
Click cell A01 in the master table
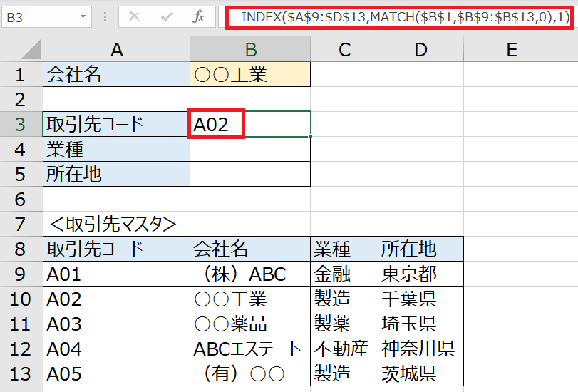[x=116, y=274]
